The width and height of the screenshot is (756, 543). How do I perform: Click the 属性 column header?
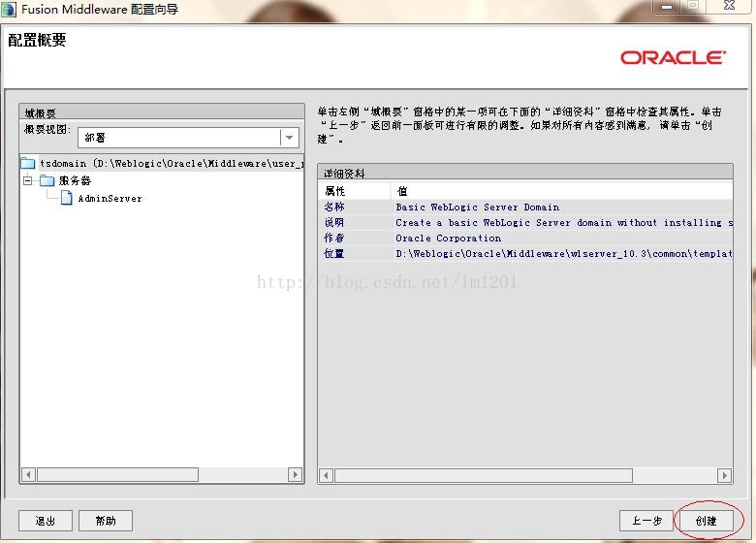tap(355, 191)
